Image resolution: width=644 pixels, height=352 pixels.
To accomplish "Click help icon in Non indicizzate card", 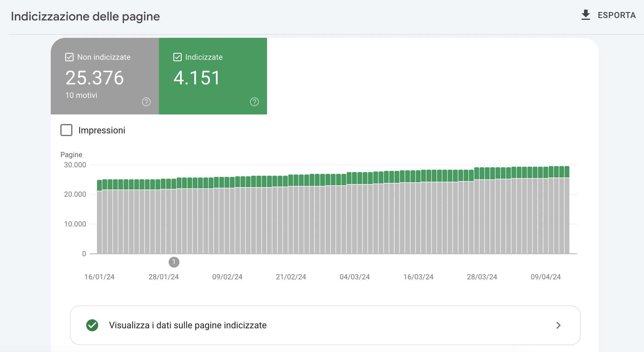I will coord(146,102).
